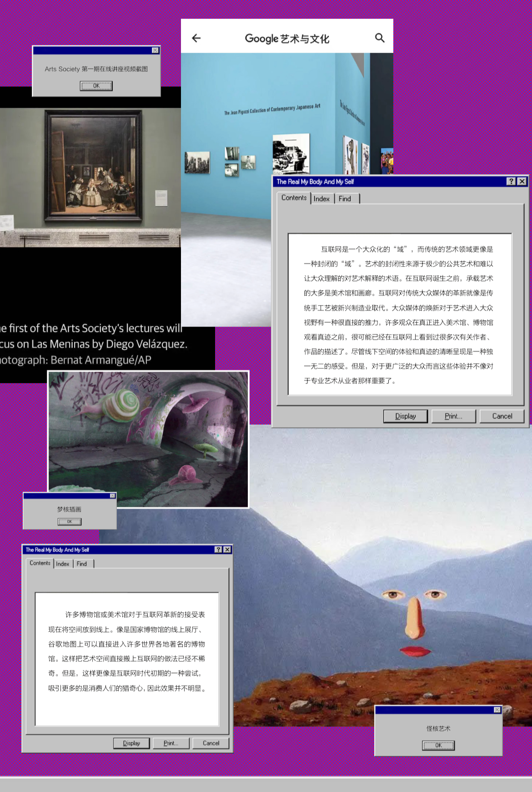This screenshot has height=792, width=532.
Task: Open the snail tunnel illustration
Action: coord(149,439)
